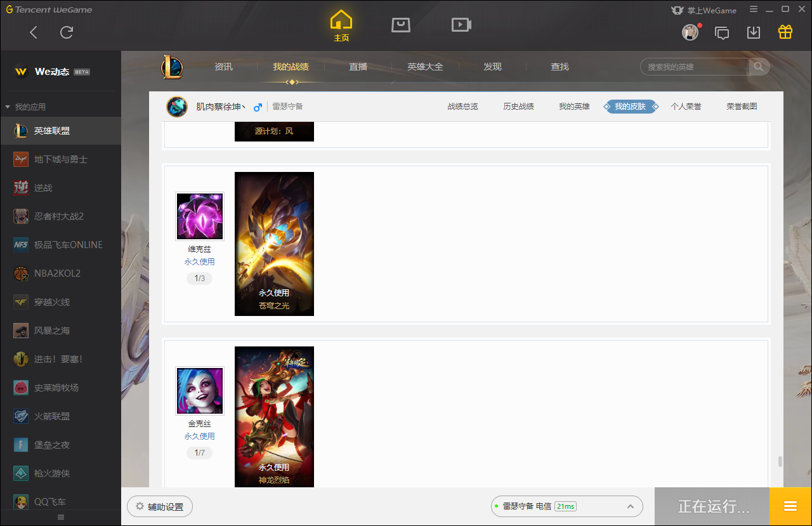Open the 我的战绩 tab

point(291,67)
